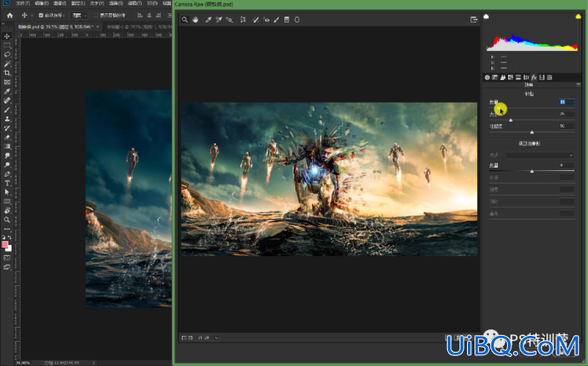Select the Rectangular Marquee tool
The image size is (588, 366).
(8, 45)
